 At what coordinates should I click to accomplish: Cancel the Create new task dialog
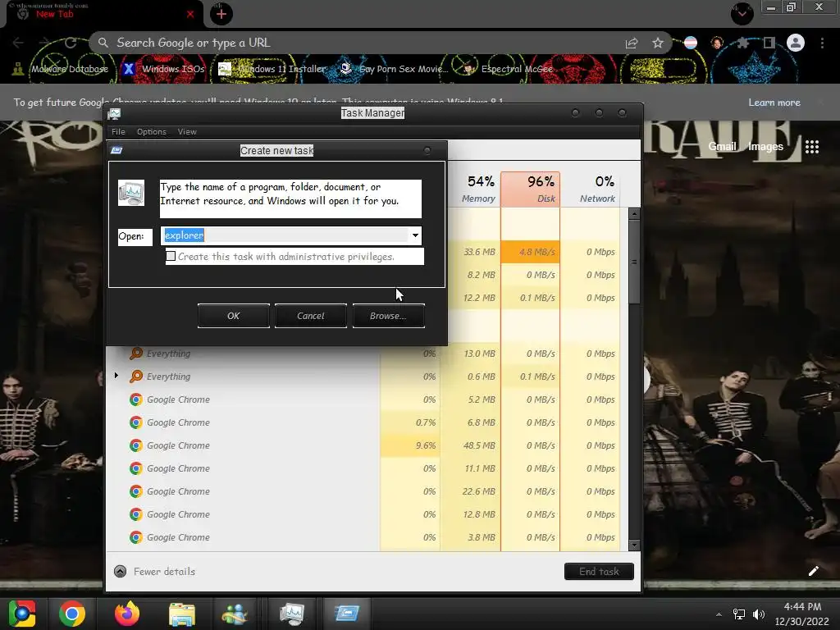click(311, 316)
